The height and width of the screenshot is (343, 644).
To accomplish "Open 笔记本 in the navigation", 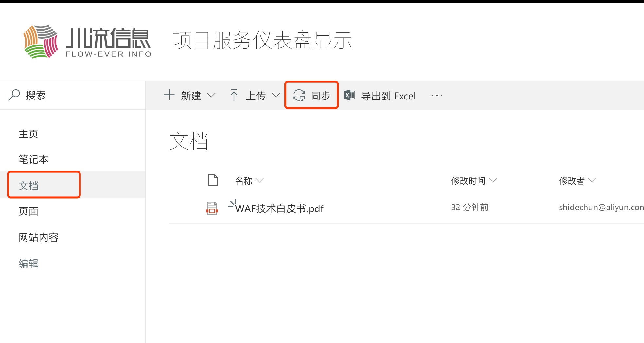I will pos(33,159).
